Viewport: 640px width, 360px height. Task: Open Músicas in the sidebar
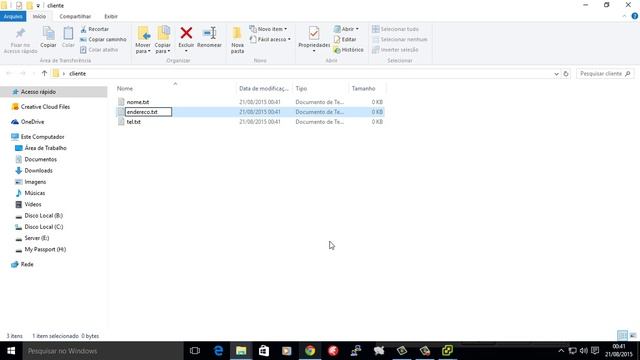(x=35, y=193)
